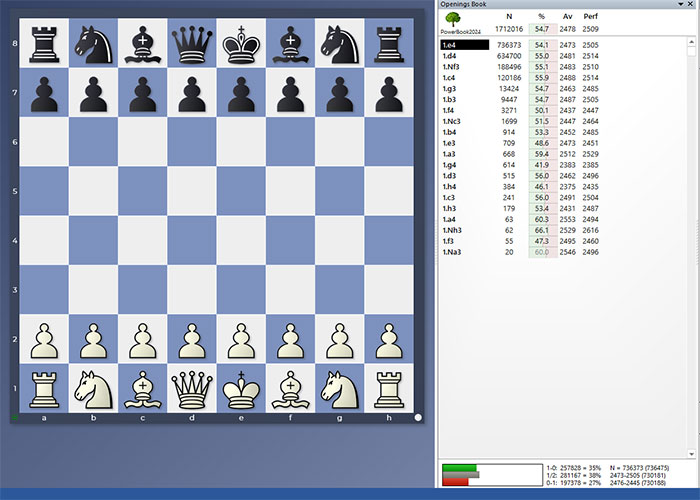Viewport: 700px width, 500px height.
Task: Pick the white bishop on c1
Action: click(142, 390)
